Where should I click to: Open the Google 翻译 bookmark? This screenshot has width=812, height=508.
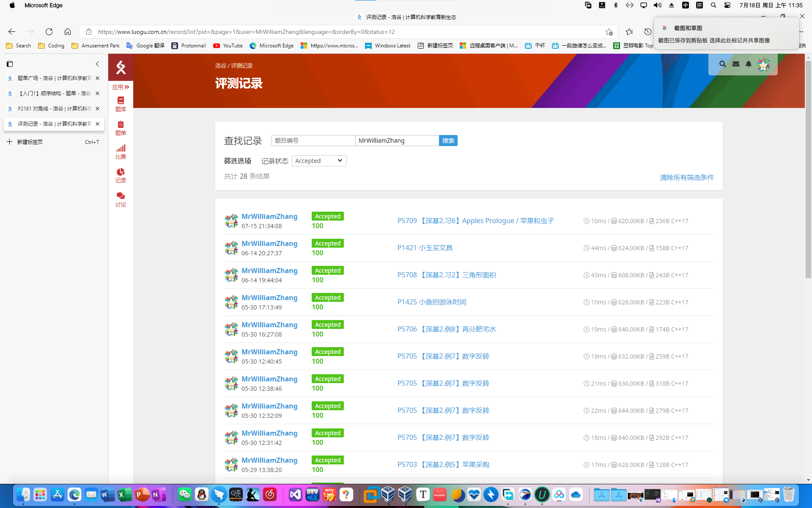(145, 46)
